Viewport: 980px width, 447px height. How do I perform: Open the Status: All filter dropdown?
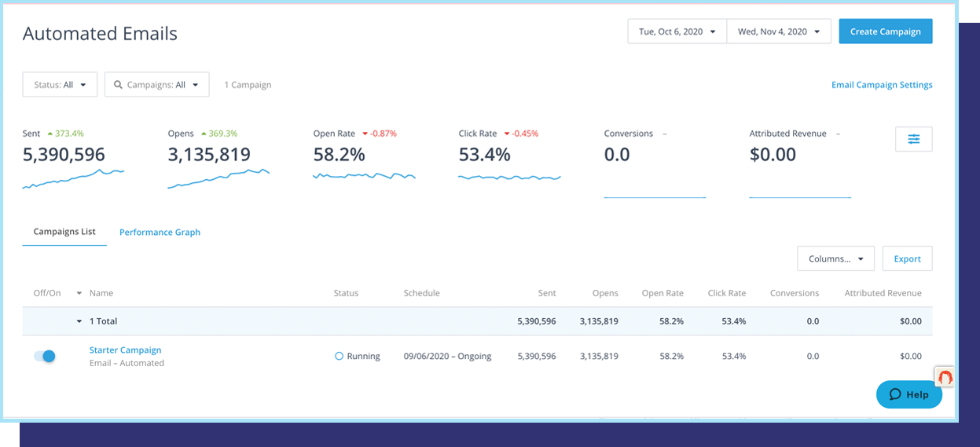tap(61, 85)
